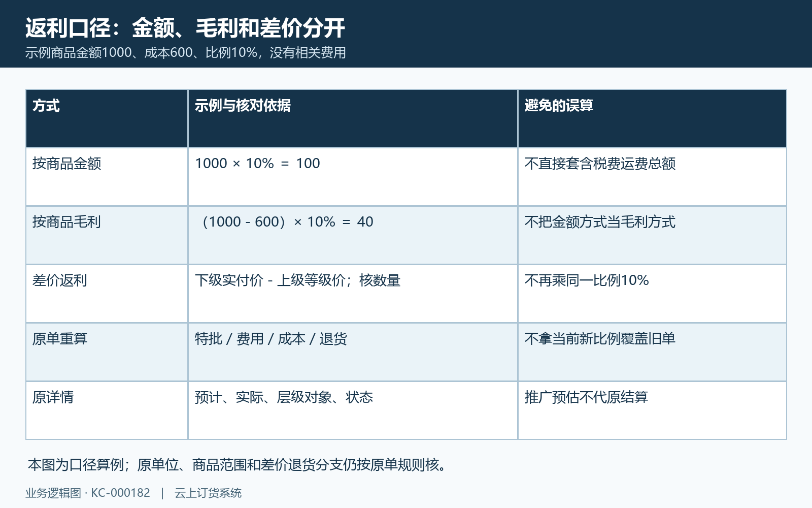Select the cell 不再乘同一比例10%
This screenshot has width=812, height=508.
click(x=652, y=294)
